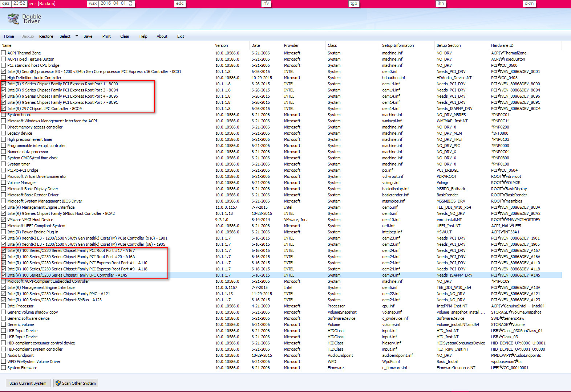This screenshot has width=571, height=392.
Task: Sort by Hardware ID column header
Action: [525, 45]
